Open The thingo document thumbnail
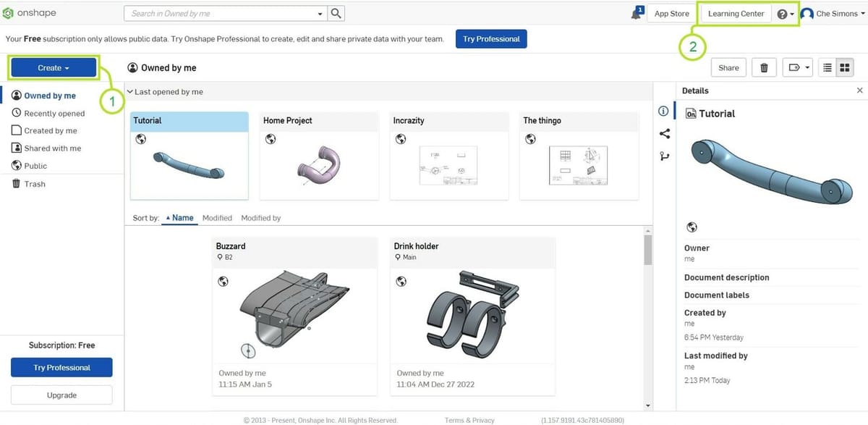The width and height of the screenshot is (868, 425). [x=579, y=164]
